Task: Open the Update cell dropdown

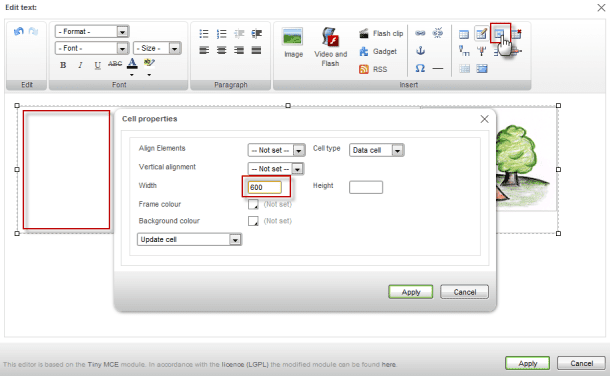Action: (x=189, y=240)
